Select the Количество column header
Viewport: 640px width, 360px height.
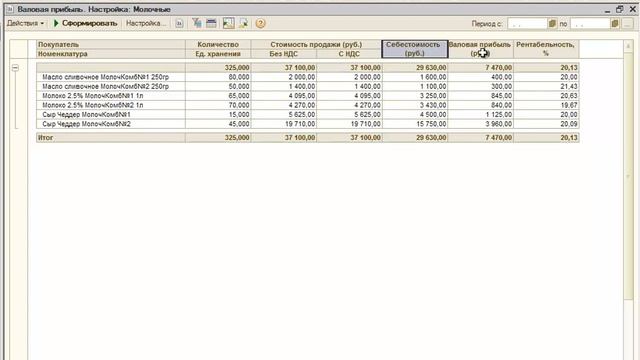point(218,44)
